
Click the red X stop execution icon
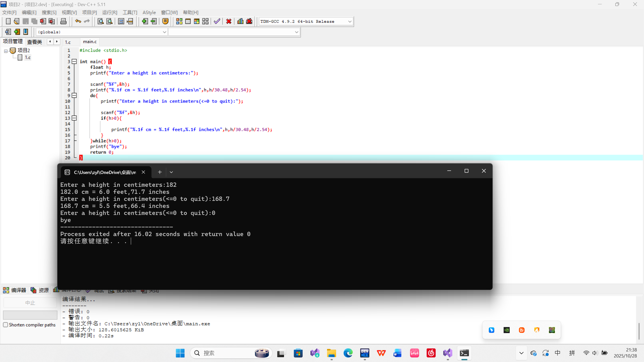coord(229,21)
